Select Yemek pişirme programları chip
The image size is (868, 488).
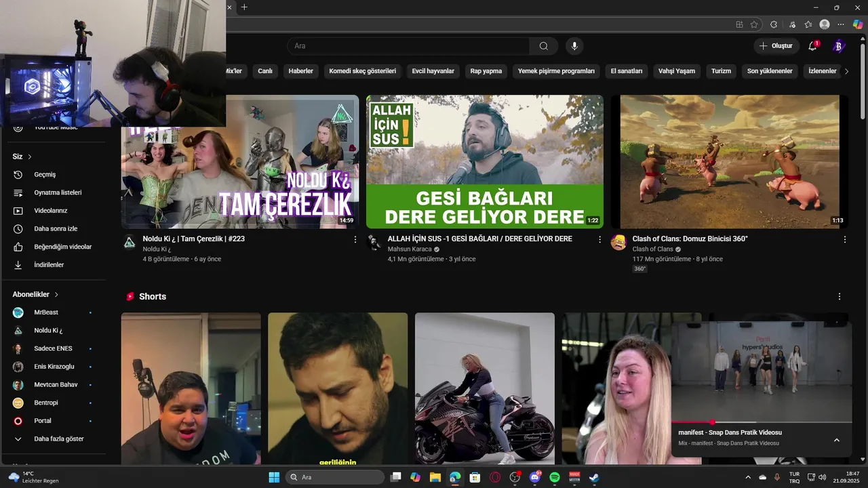(x=556, y=71)
